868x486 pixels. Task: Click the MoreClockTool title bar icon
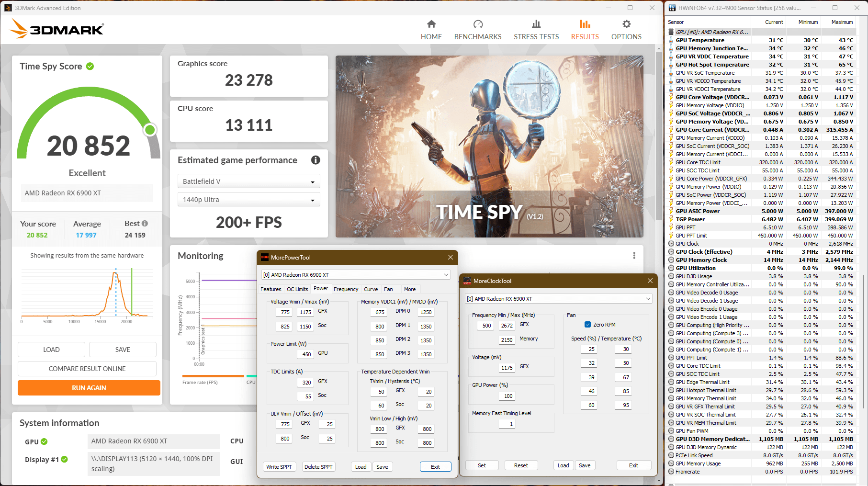(x=467, y=281)
